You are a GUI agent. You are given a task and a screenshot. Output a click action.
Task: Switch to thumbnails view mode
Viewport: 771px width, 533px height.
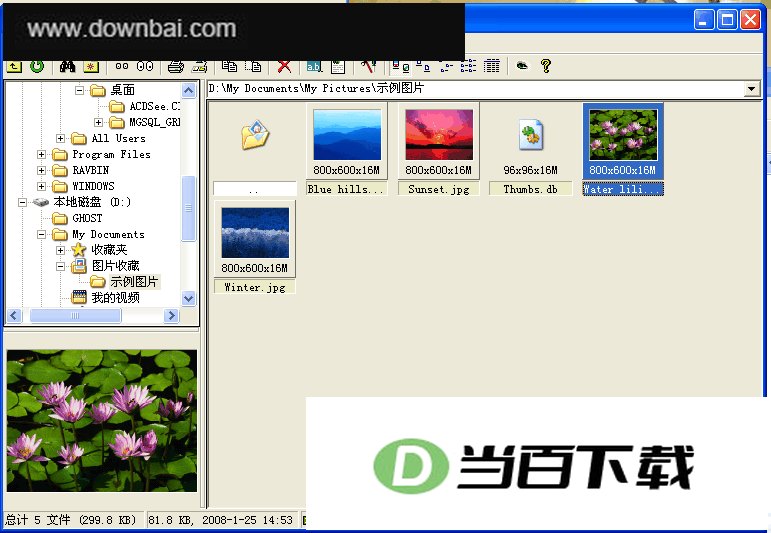click(401, 66)
